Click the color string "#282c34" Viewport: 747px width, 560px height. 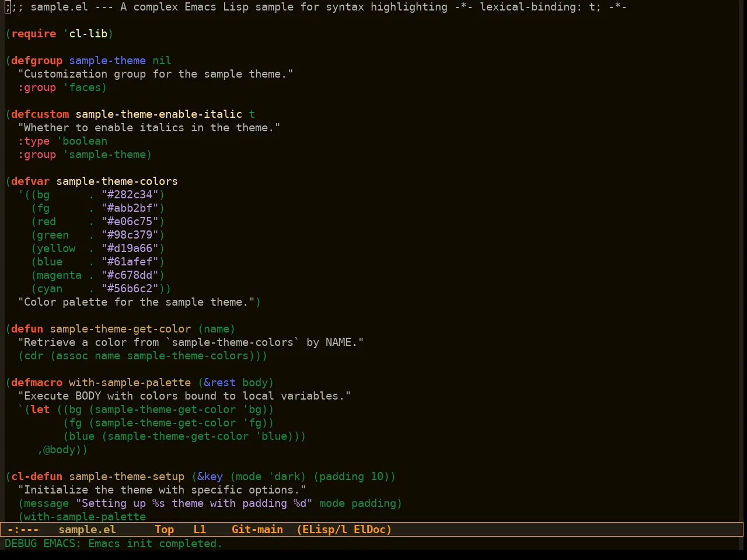pyautogui.click(x=130, y=195)
